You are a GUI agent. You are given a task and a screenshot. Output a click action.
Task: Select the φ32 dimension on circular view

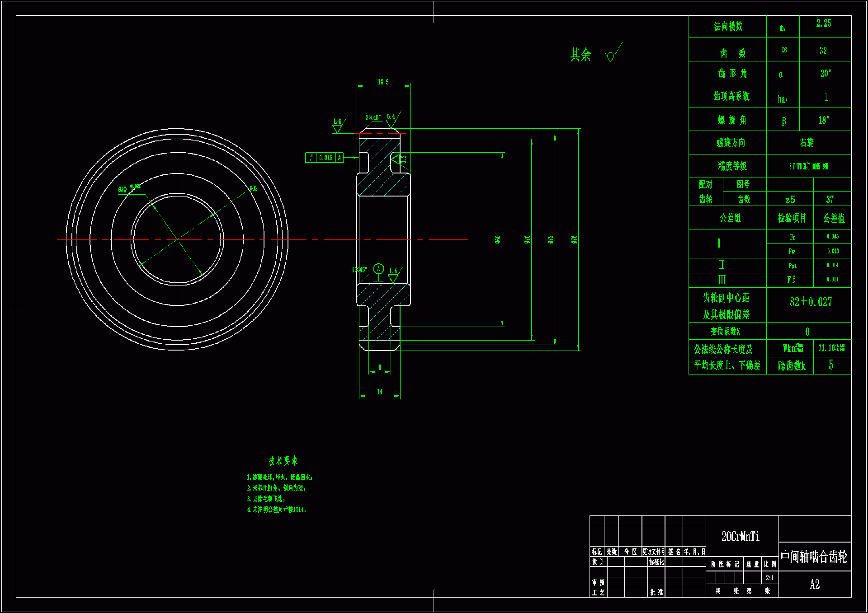click(253, 188)
